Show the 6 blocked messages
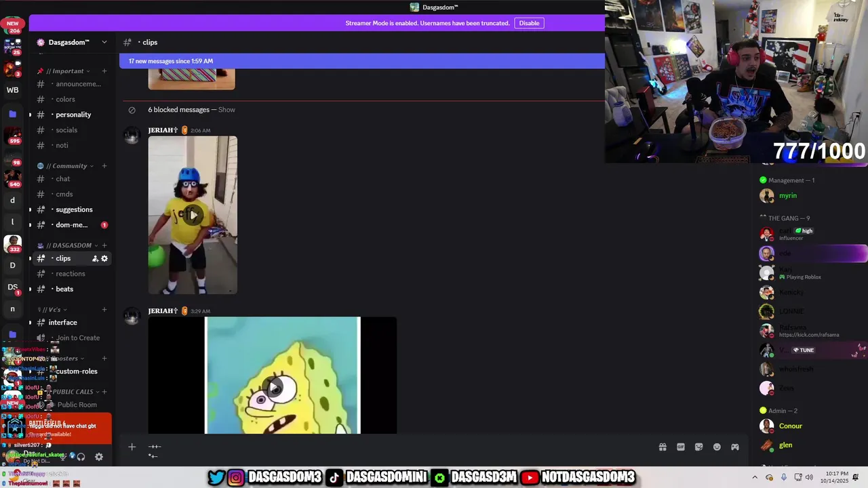The width and height of the screenshot is (868, 488). coord(226,110)
